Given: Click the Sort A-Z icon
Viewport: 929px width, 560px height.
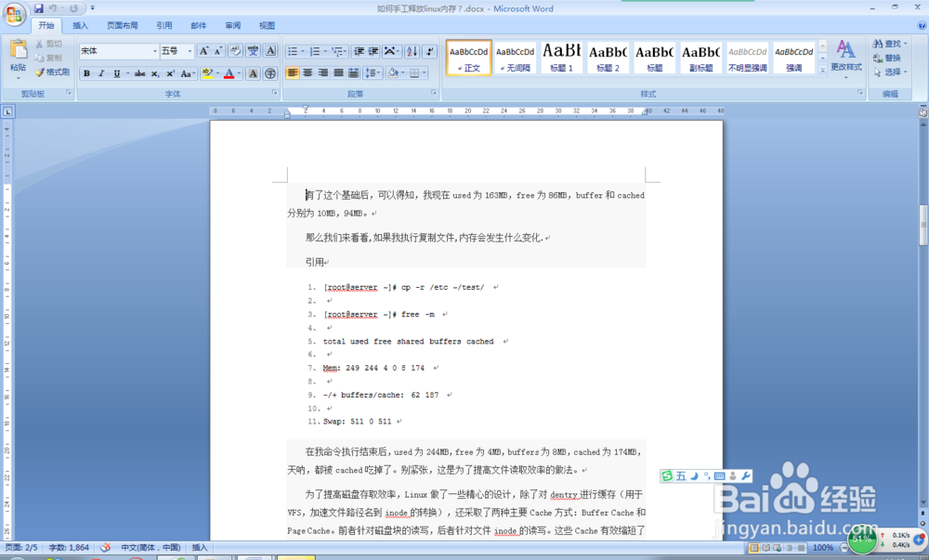Looking at the screenshot, I should tap(412, 51).
